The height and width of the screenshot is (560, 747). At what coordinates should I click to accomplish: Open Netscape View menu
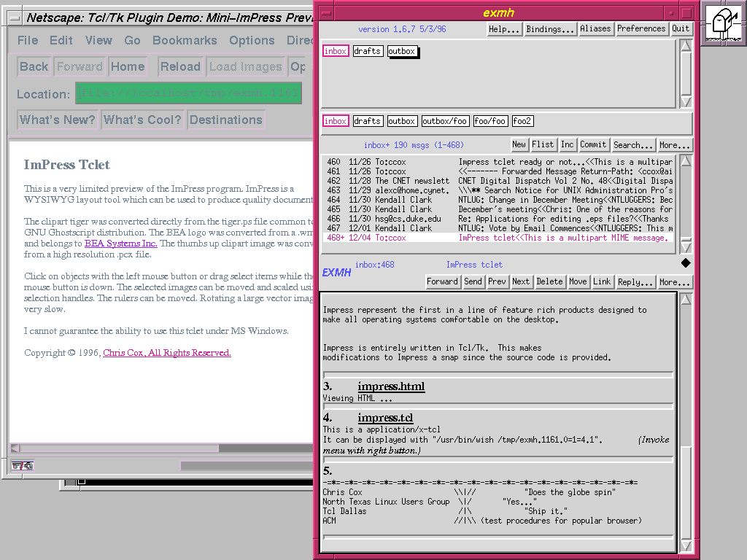[x=98, y=41]
